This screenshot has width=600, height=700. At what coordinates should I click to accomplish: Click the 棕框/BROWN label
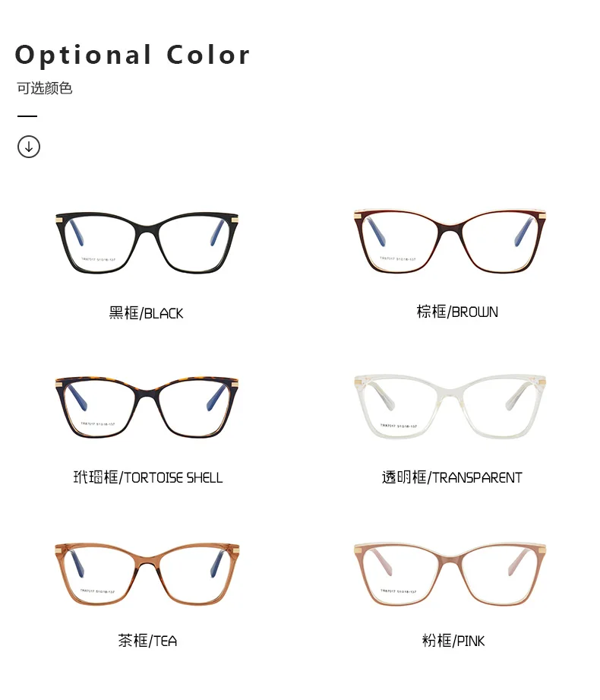pyautogui.click(x=457, y=312)
